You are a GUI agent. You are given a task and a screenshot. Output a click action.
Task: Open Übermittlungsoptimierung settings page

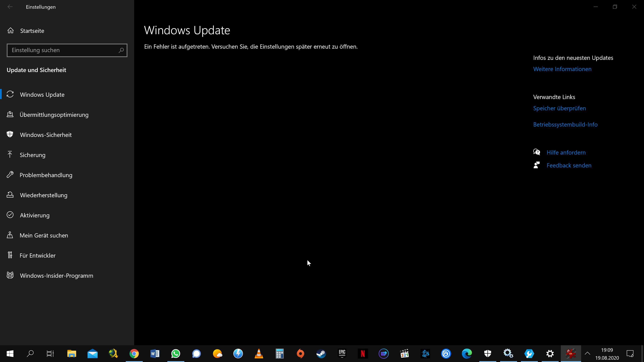tap(54, 115)
